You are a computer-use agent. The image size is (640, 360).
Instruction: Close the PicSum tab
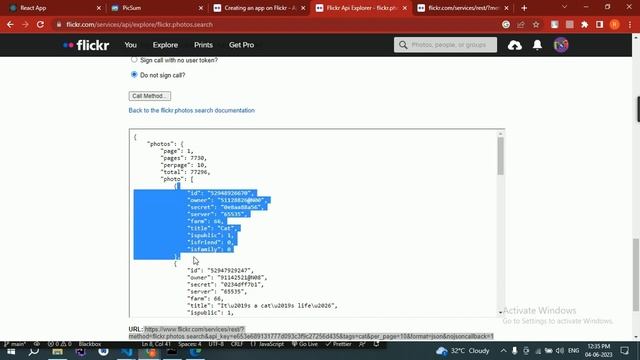pyautogui.click(x=201, y=8)
